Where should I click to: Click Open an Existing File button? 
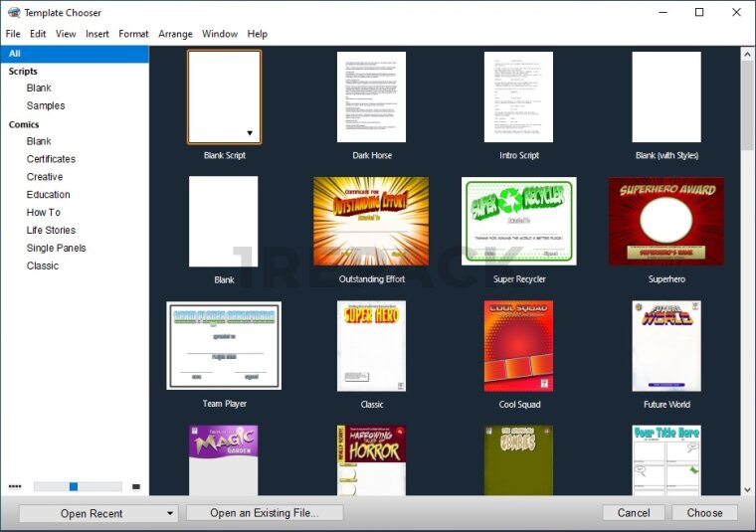click(x=264, y=513)
